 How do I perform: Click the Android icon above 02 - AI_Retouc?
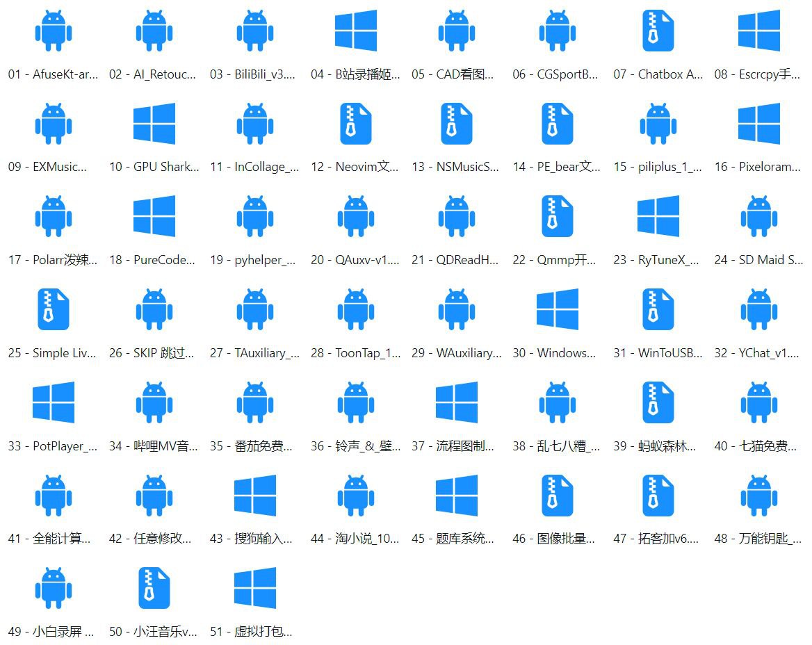(x=154, y=31)
